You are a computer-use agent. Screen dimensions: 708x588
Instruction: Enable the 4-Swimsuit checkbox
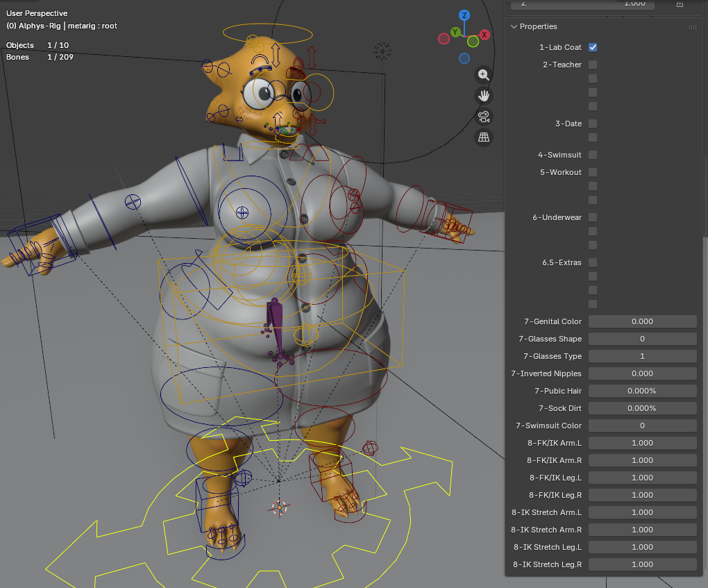pos(593,155)
